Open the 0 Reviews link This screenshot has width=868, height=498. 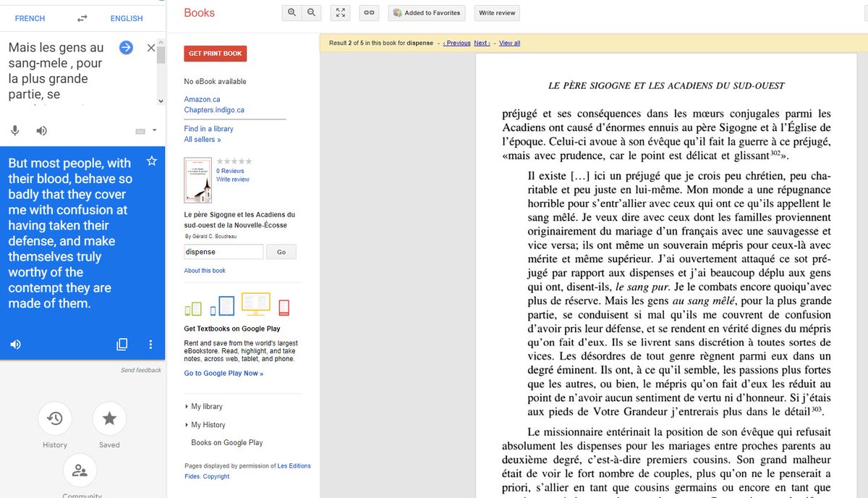[230, 171]
